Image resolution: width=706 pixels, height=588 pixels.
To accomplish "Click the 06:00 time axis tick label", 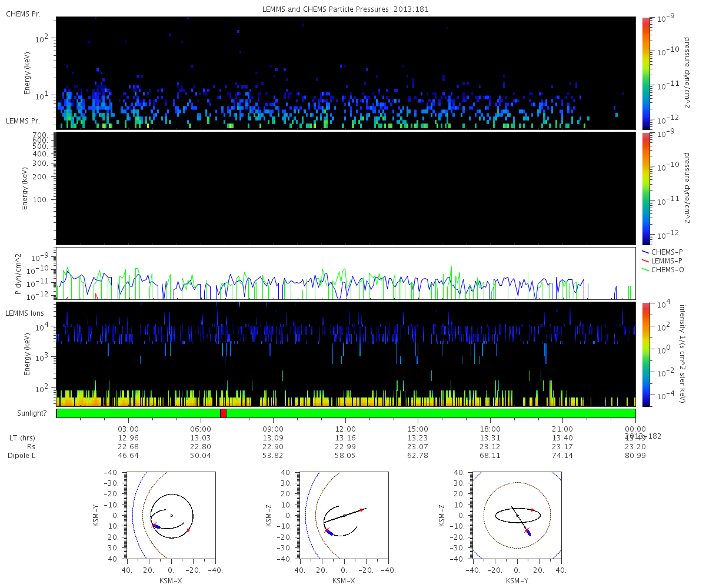I will [x=201, y=429].
